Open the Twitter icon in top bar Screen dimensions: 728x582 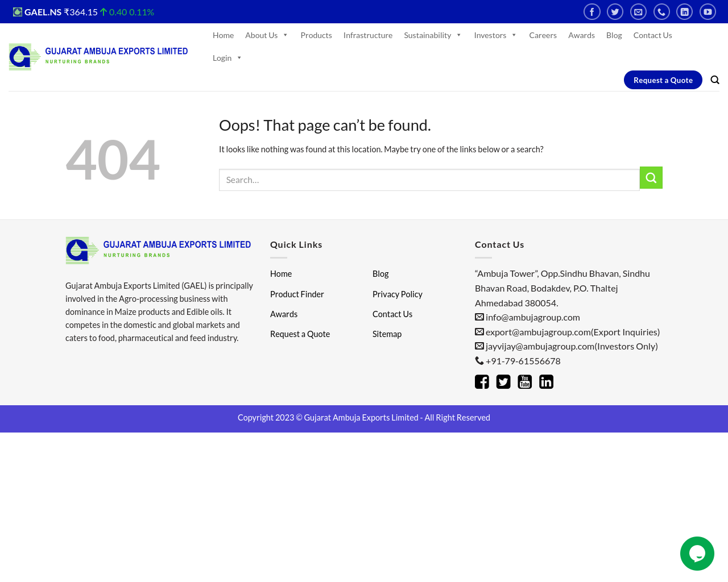click(615, 12)
